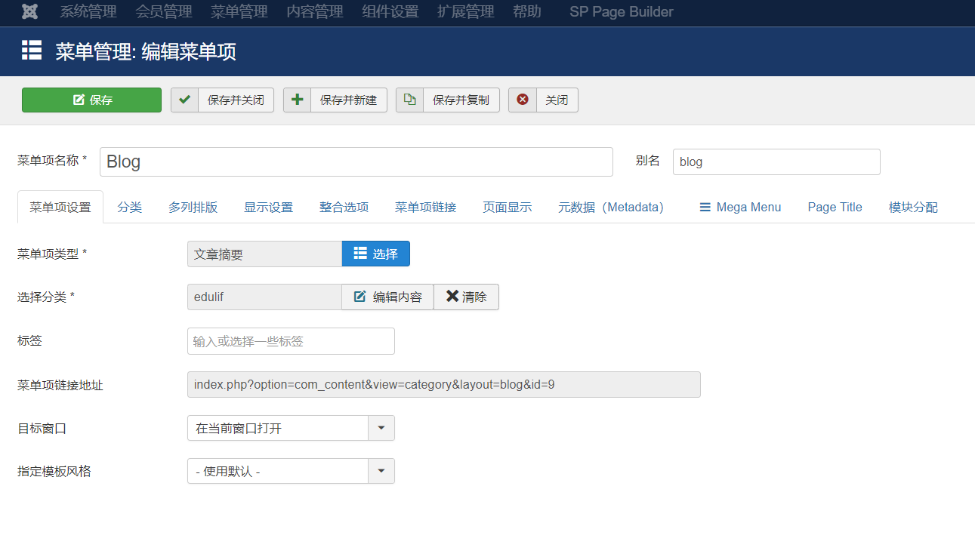Open the 指定模板风格 dropdown

click(x=381, y=471)
